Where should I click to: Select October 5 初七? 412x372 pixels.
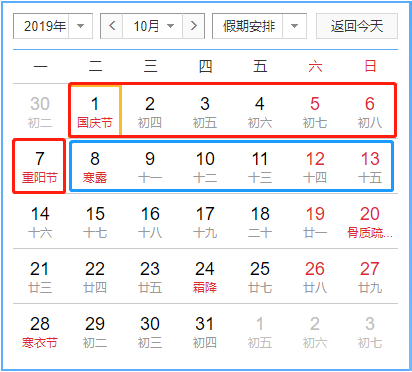click(315, 112)
